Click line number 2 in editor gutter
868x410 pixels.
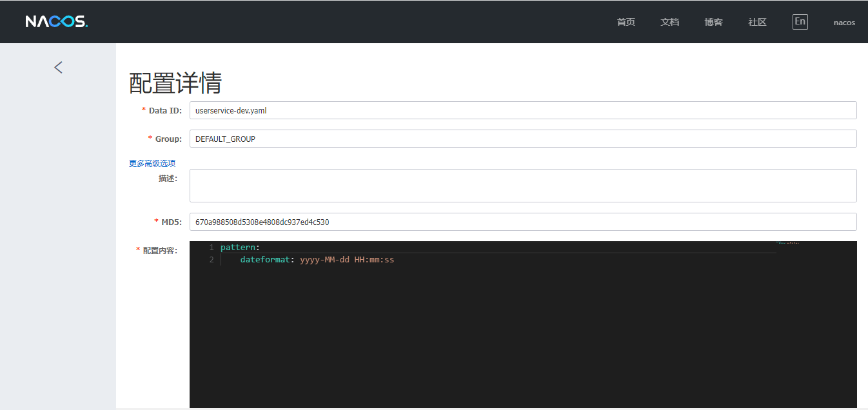coord(211,260)
